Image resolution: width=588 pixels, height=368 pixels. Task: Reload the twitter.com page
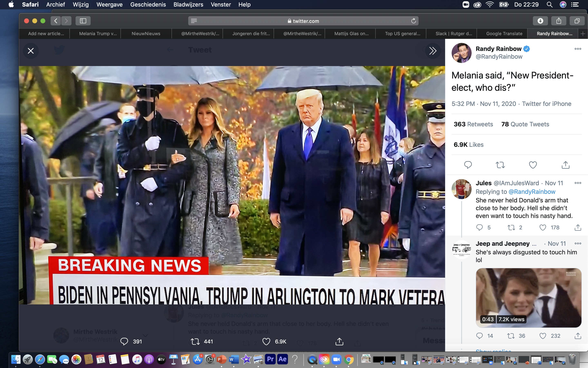click(x=414, y=21)
